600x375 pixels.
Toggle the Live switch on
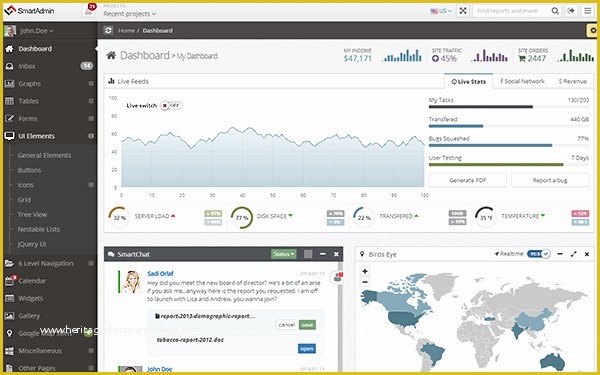171,105
